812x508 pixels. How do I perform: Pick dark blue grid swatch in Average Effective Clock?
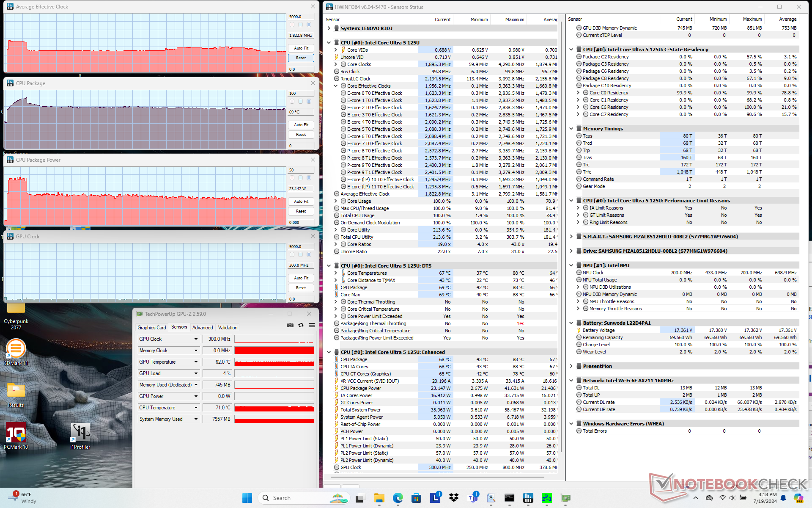(309, 25)
